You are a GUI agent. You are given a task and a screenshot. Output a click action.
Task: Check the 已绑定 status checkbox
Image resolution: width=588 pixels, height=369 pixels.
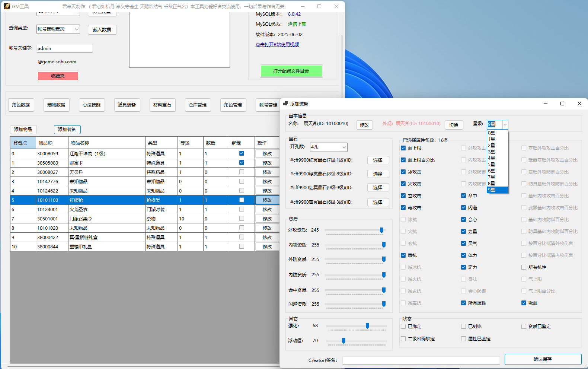(x=403, y=327)
